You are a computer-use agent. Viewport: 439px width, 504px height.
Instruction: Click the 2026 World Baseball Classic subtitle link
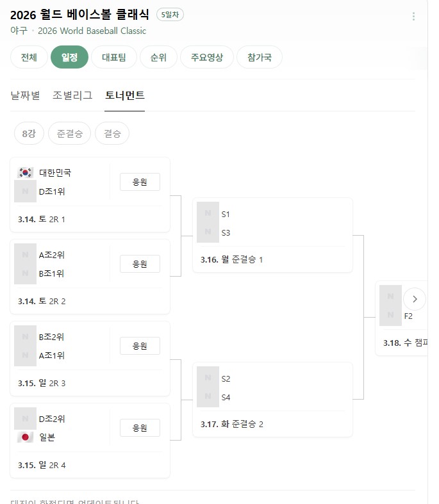pyautogui.click(x=92, y=31)
